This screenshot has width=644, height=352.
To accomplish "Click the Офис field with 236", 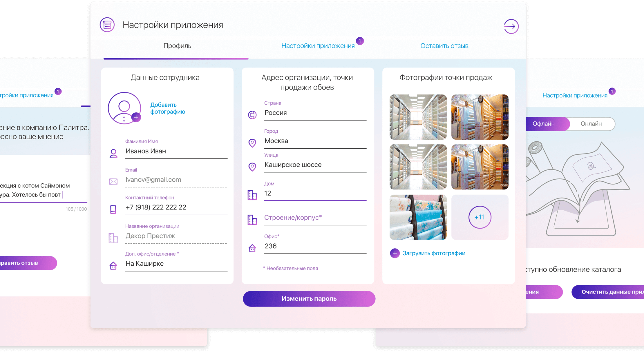I will (315, 246).
